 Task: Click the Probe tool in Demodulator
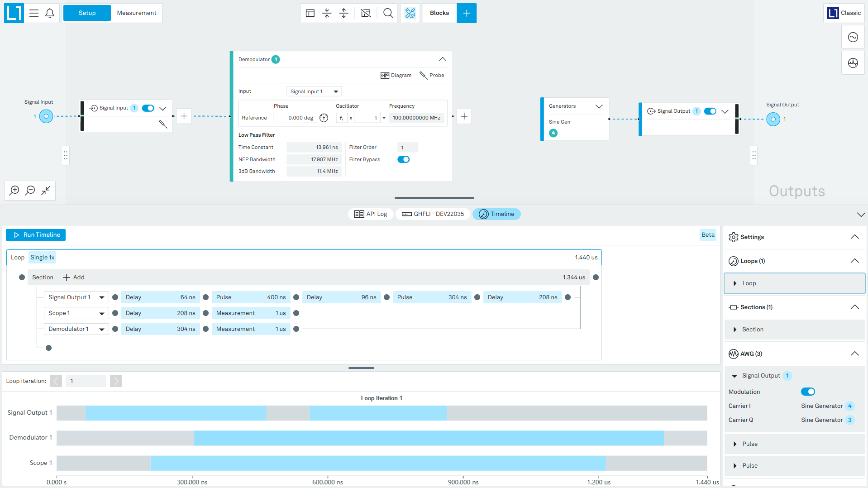pyautogui.click(x=432, y=75)
